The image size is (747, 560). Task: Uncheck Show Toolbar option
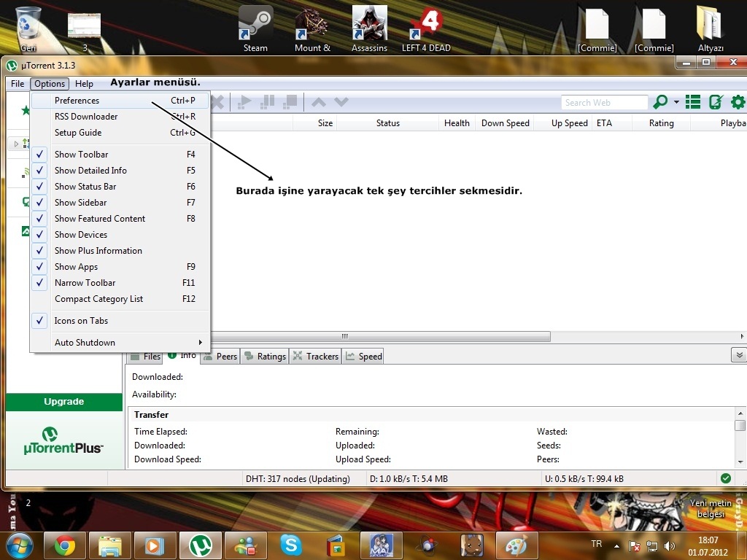click(120, 155)
